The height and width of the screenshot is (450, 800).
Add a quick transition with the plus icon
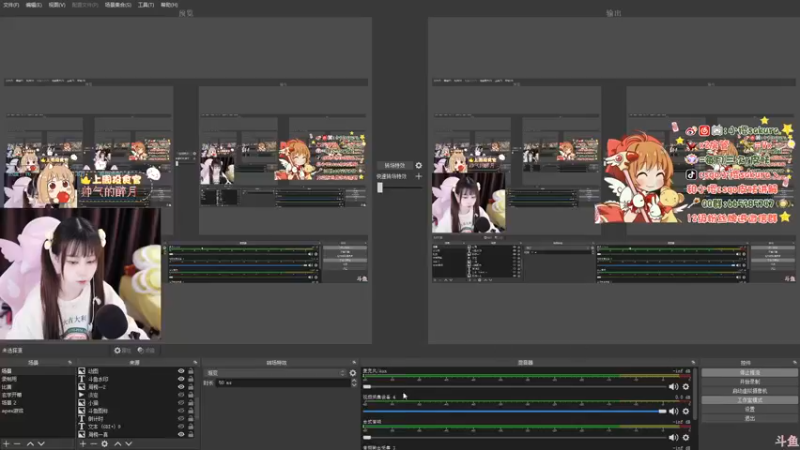[x=419, y=176]
